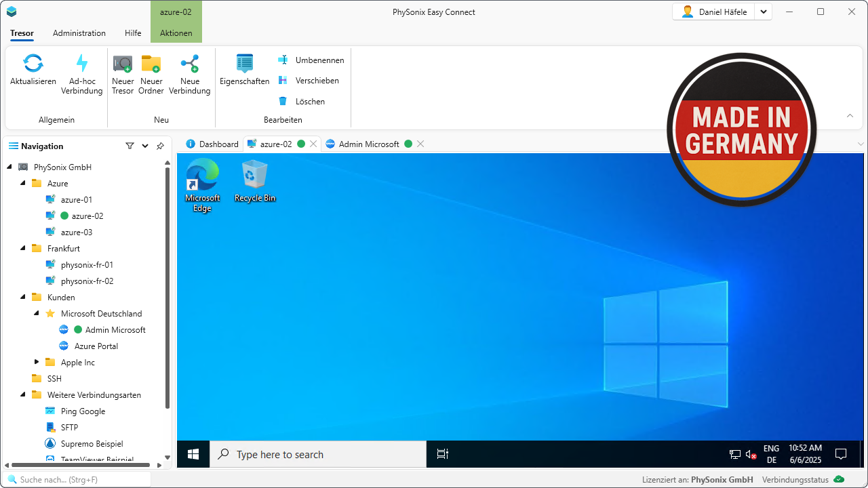868x488 pixels.
Task: Collapse the ribbon with the chevron
Action: tap(850, 116)
